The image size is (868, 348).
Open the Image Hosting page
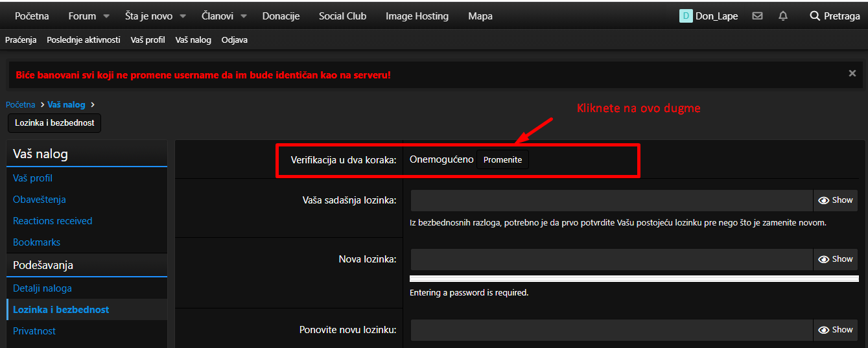417,16
